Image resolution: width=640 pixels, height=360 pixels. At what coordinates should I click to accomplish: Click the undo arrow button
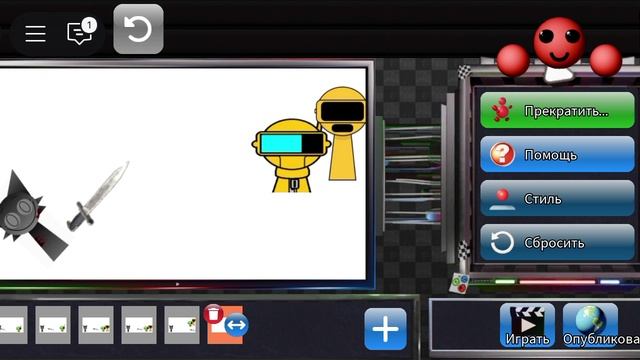[138, 29]
